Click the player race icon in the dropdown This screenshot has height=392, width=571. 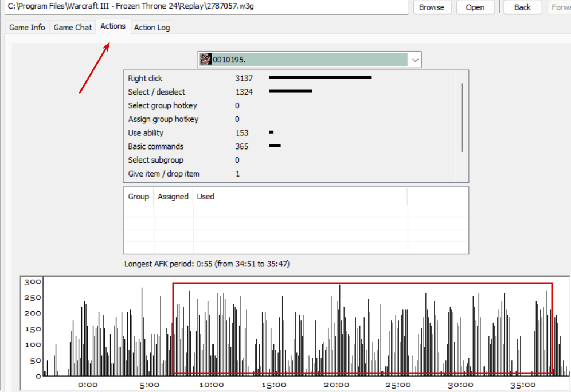click(x=205, y=60)
